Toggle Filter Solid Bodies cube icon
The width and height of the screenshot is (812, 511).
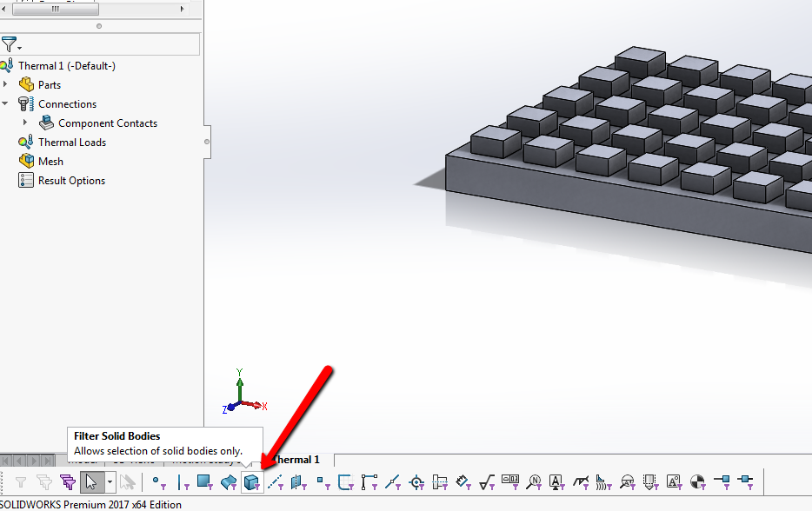(x=252, y=482)
